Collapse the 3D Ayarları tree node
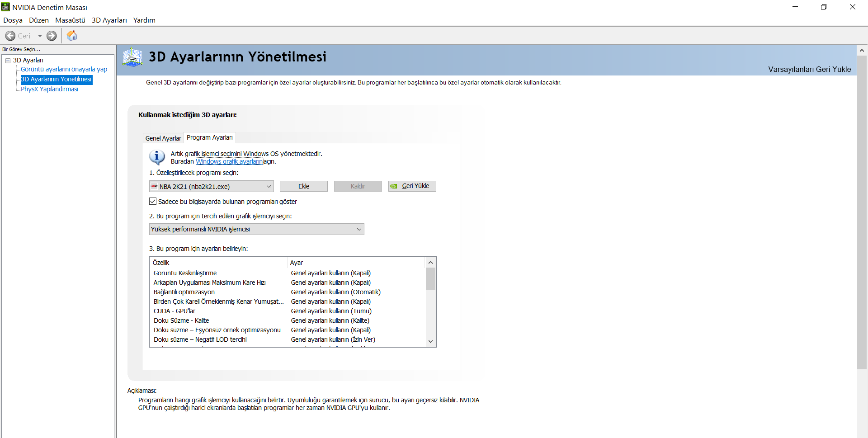Screen dimensions: 868x438 (x=8, y=61)
